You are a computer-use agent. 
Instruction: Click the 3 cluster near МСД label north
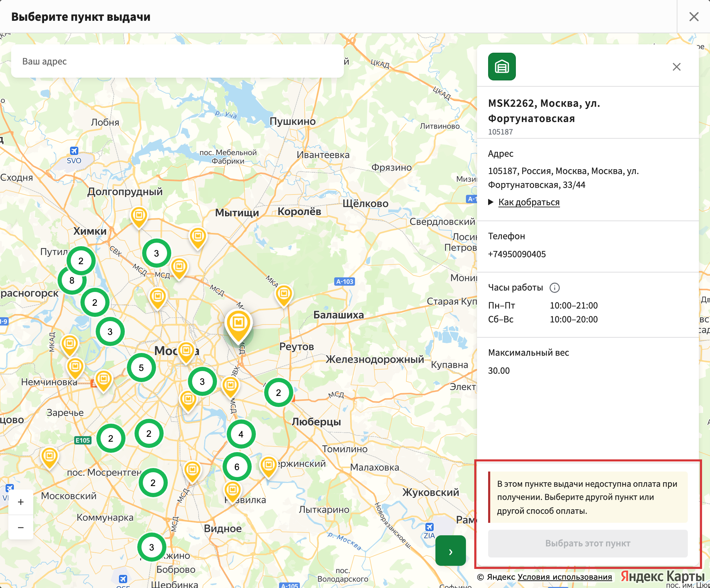[x=156, y=253]
